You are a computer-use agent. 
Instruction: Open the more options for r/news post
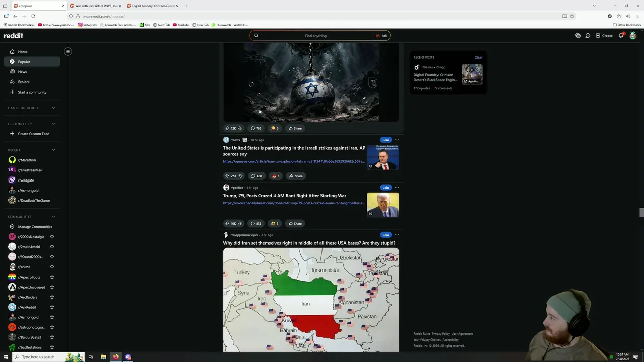[x=397, y=140]
